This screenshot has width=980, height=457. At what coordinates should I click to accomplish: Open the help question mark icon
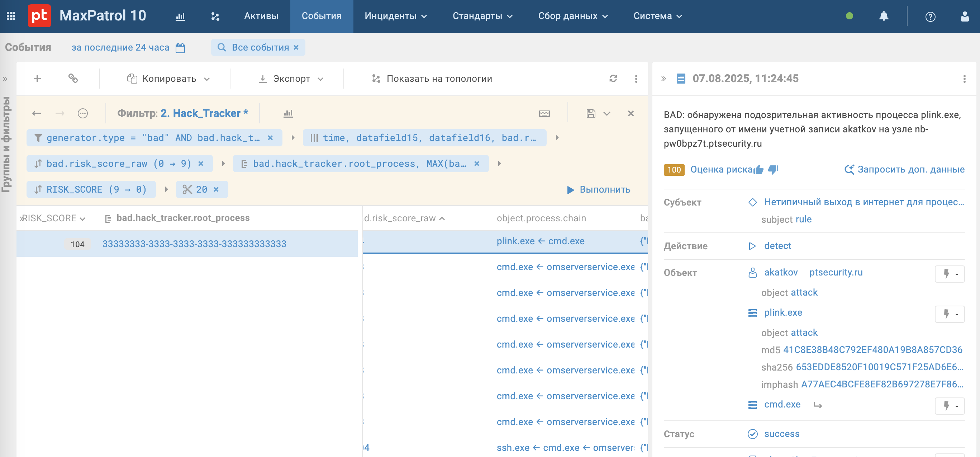(930, 17)
